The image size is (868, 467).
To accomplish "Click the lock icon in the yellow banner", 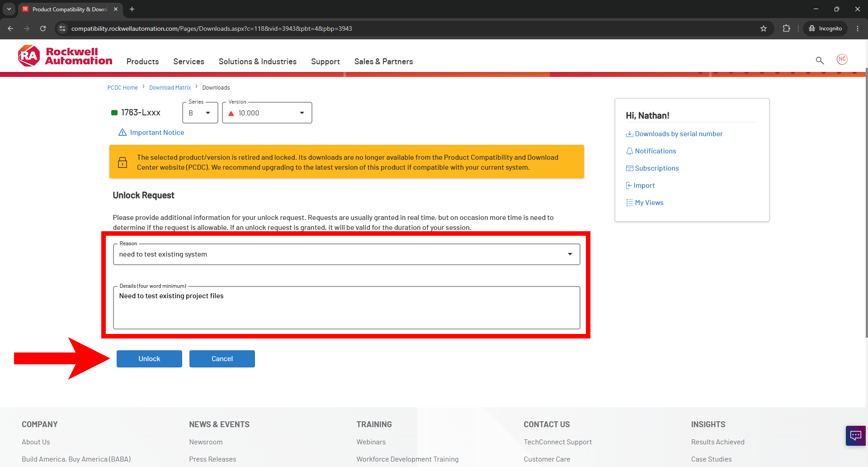I will (123, 162).
